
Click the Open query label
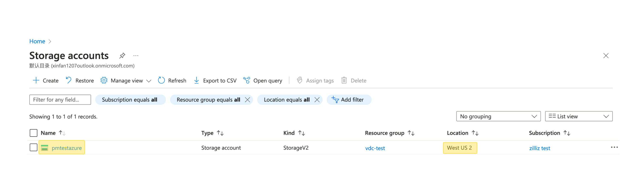point(267,81)
